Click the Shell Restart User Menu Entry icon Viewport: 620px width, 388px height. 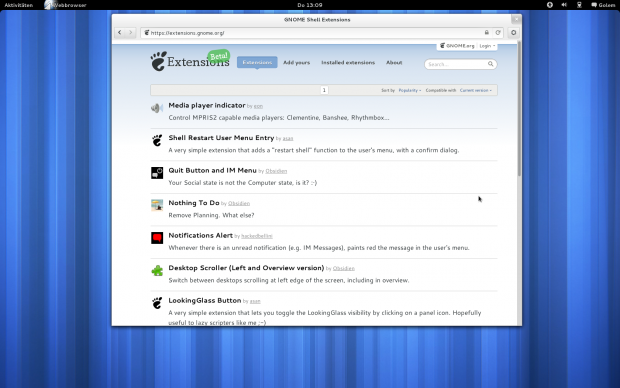(157, 140)
